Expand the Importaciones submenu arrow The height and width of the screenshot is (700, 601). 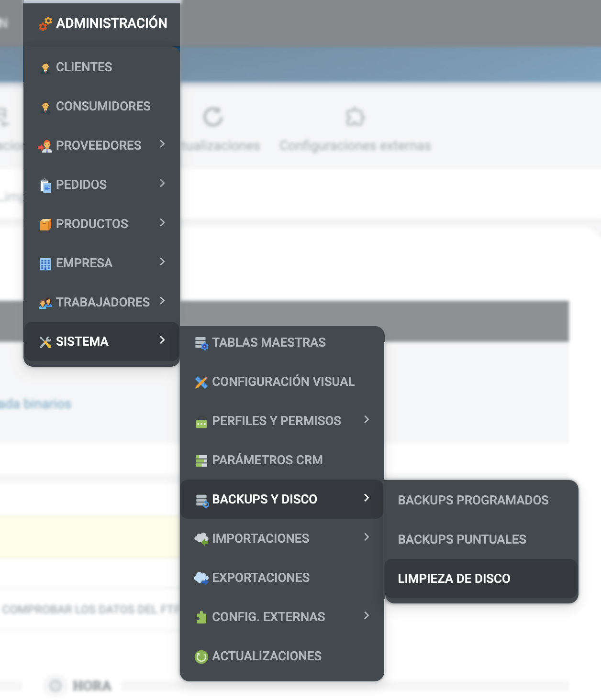(367, 537)
